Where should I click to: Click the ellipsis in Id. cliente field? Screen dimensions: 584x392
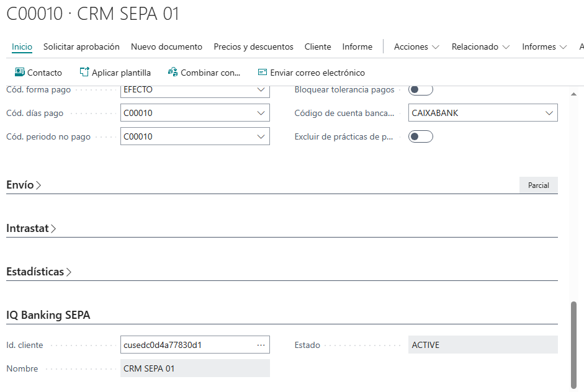(x=261, y=345)
